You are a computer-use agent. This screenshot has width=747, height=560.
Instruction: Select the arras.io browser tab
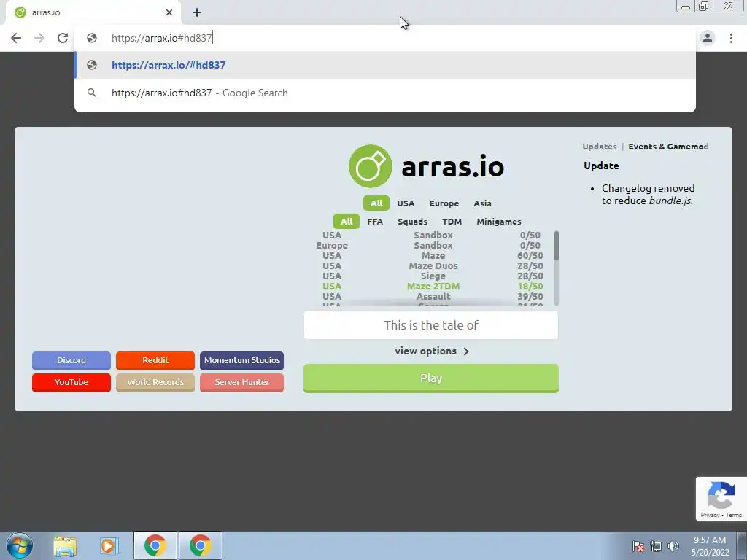coord(93,13)
